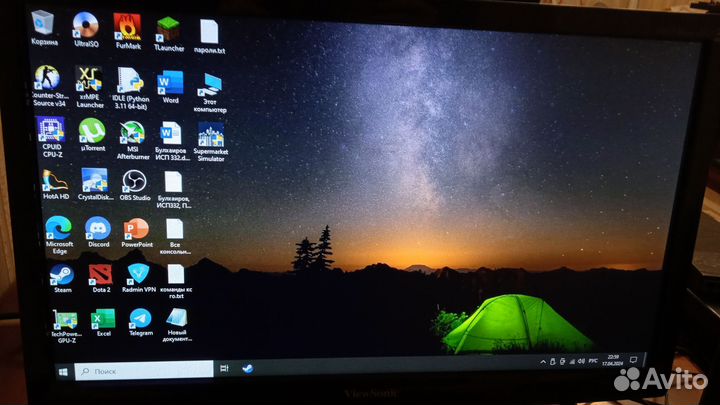Expand the hidden system tray icons chevron
This screenshot has width=720, height=405.
[x=543, y=361]
